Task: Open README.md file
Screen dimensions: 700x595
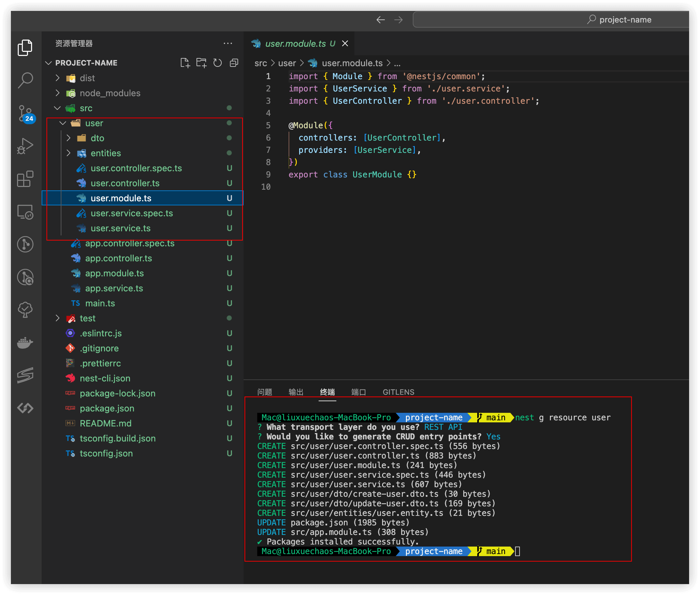Action: pos(142,423)
